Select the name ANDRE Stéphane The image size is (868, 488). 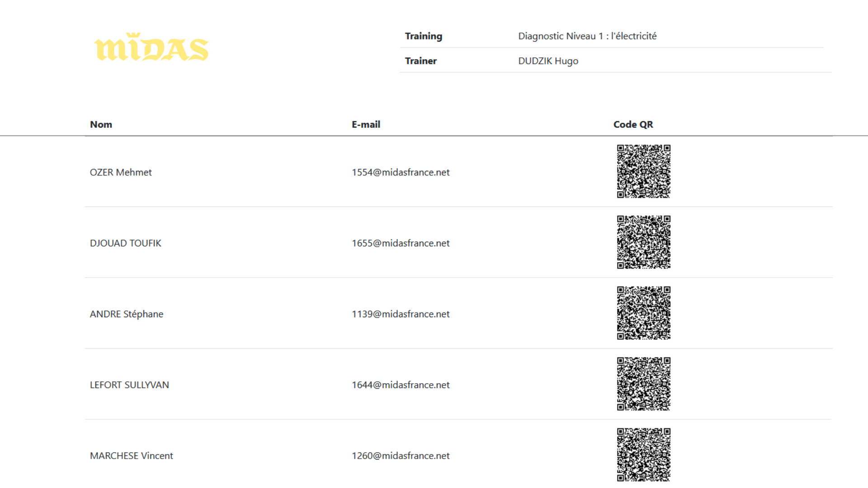(127, 314)
